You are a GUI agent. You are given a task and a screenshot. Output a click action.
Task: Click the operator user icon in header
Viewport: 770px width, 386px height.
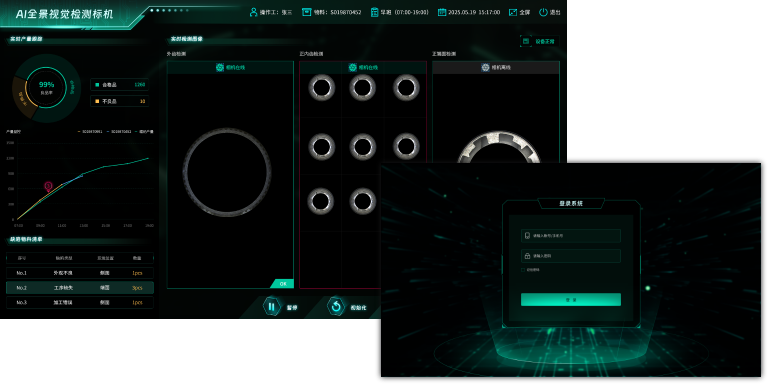pos(253,12)
